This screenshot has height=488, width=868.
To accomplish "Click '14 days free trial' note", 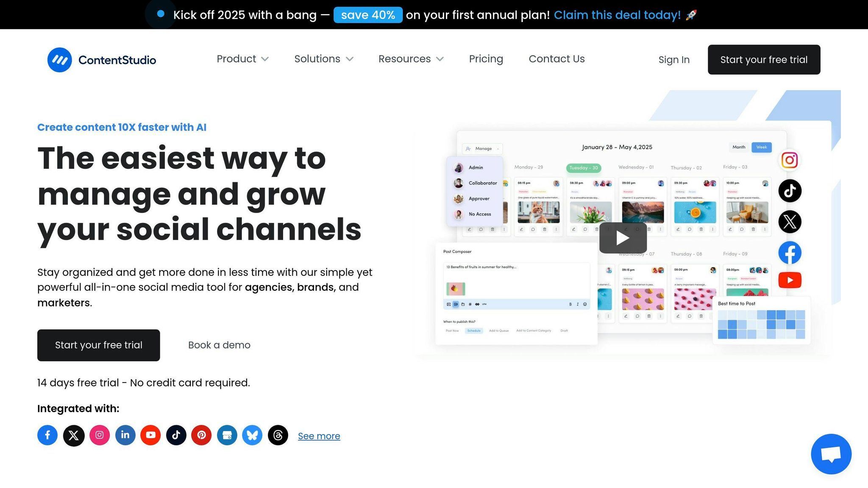I will 144,383.
